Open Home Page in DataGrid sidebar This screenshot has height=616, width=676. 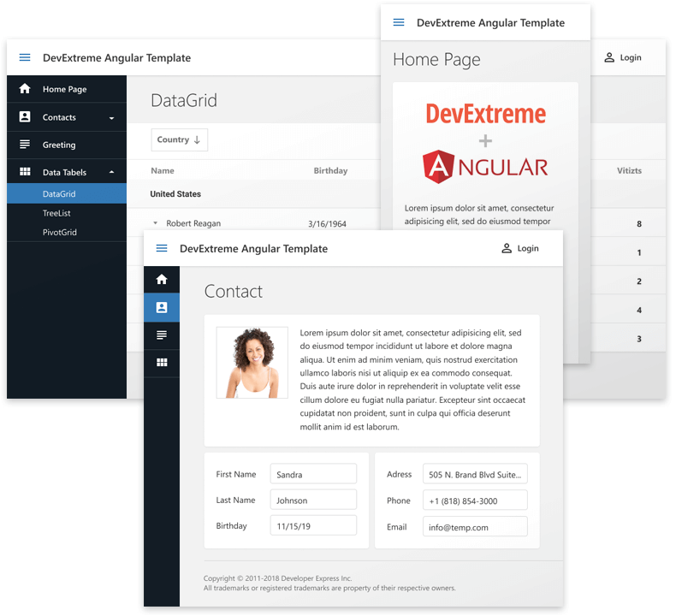(67, 89)
